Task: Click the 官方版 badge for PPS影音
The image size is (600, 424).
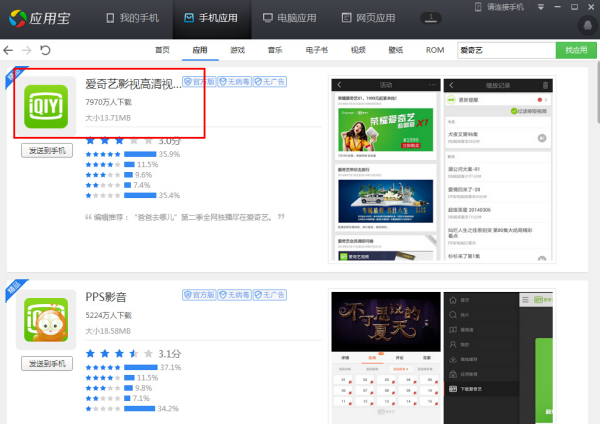Action: point(199,295)
